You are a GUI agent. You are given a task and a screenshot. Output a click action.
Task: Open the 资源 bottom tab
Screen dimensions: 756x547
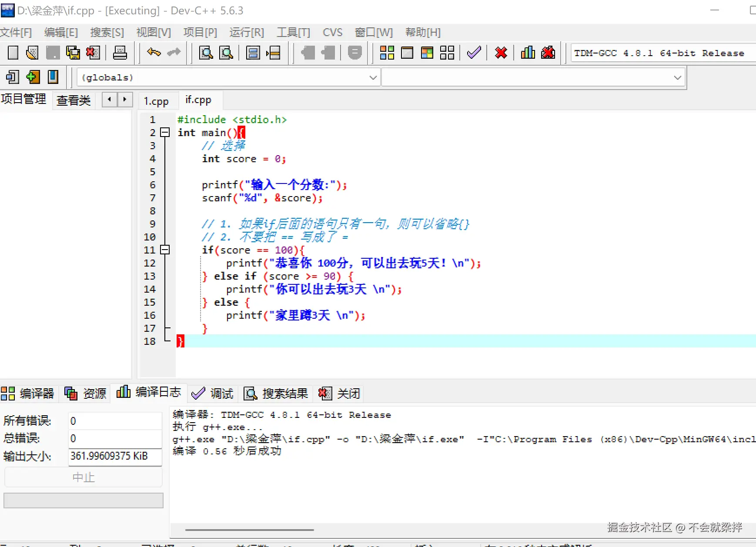85,394
